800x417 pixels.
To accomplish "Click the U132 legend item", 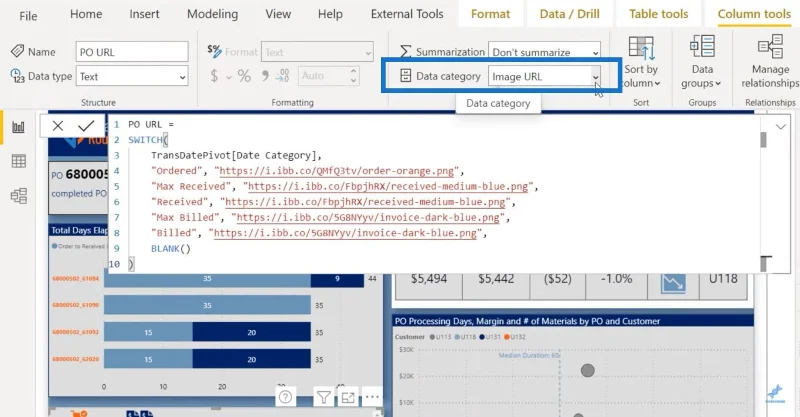I will point(515,337).
